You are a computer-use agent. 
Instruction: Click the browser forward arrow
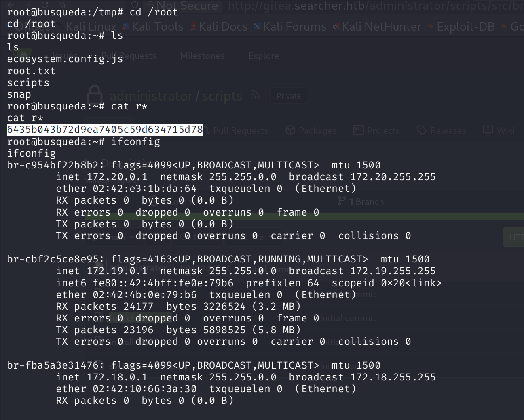[28, 5]
